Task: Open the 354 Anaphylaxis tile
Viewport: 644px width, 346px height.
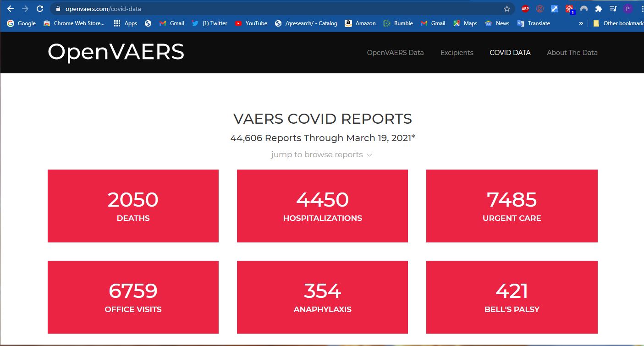Action: tap(322, 297)
